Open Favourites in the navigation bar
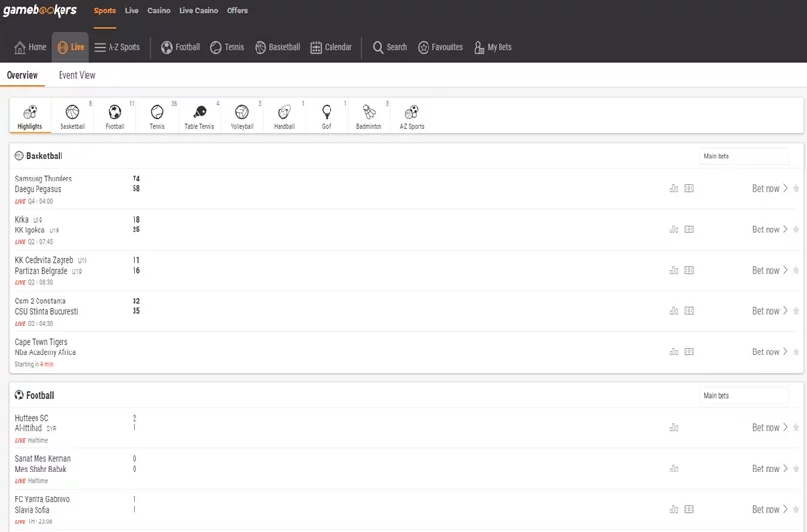 [441, 47]
